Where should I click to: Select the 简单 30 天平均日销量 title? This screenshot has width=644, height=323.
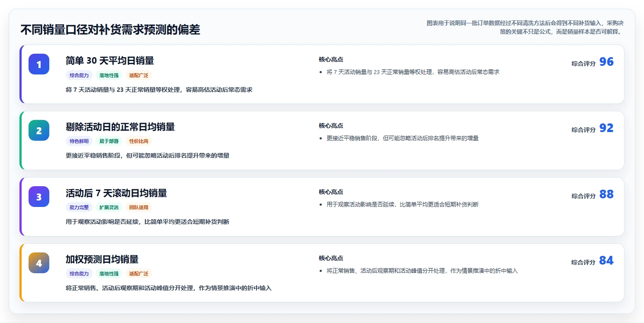click(x=110, y=61)
